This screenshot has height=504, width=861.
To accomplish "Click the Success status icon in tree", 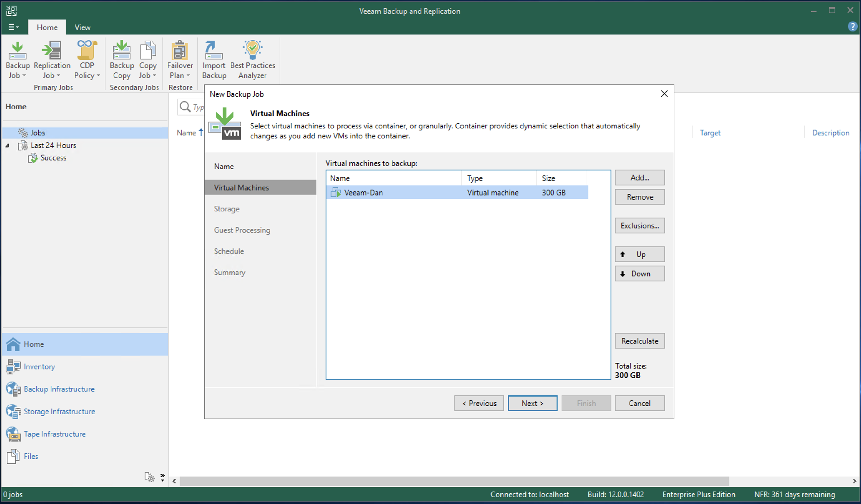I will click(33, 158).
